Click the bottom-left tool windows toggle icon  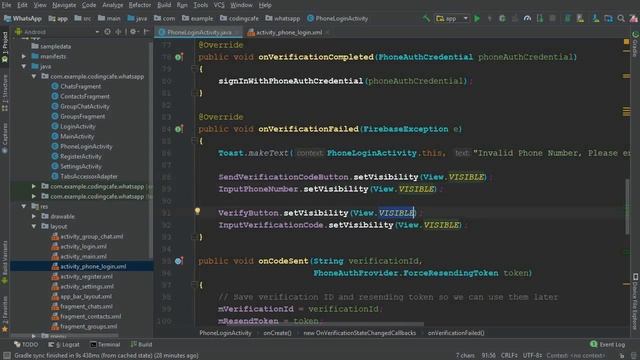tap(7, 356)
